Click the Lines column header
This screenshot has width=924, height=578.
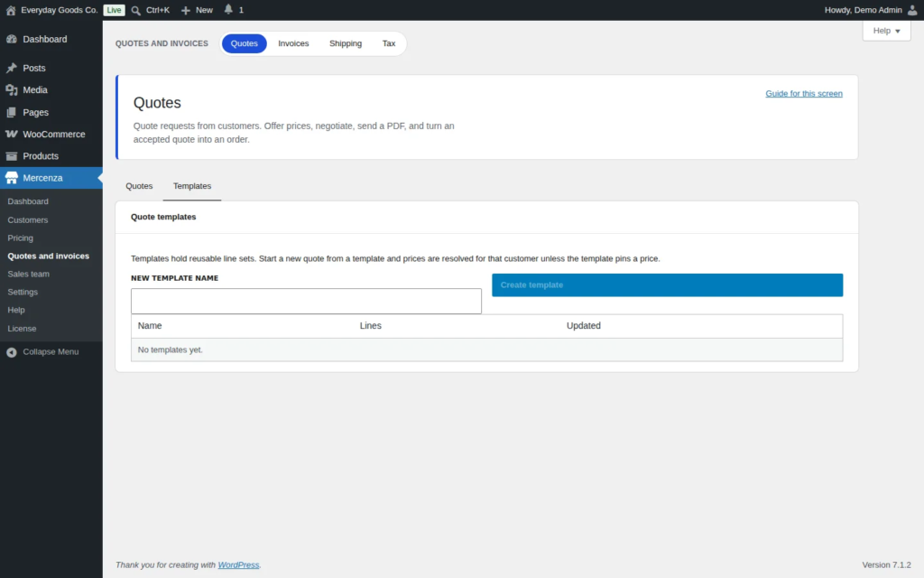pyautogui.click(x=370, y=325)
